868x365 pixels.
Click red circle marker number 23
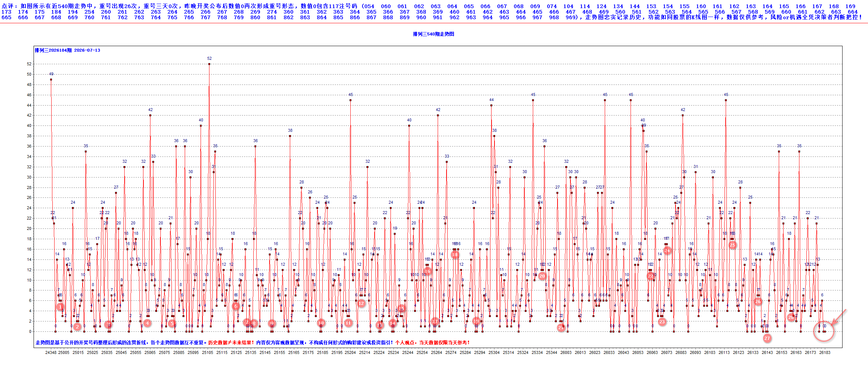click(x=662, y=322)
